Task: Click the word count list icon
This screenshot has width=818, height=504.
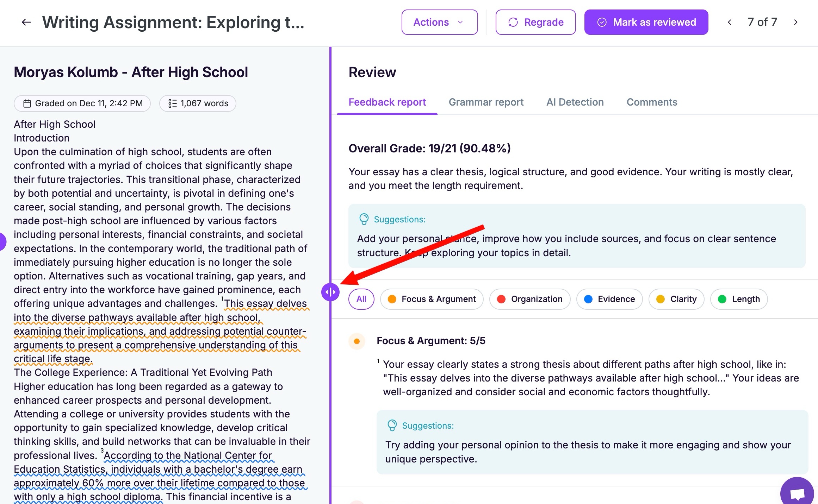Action: tap(172, 103)
